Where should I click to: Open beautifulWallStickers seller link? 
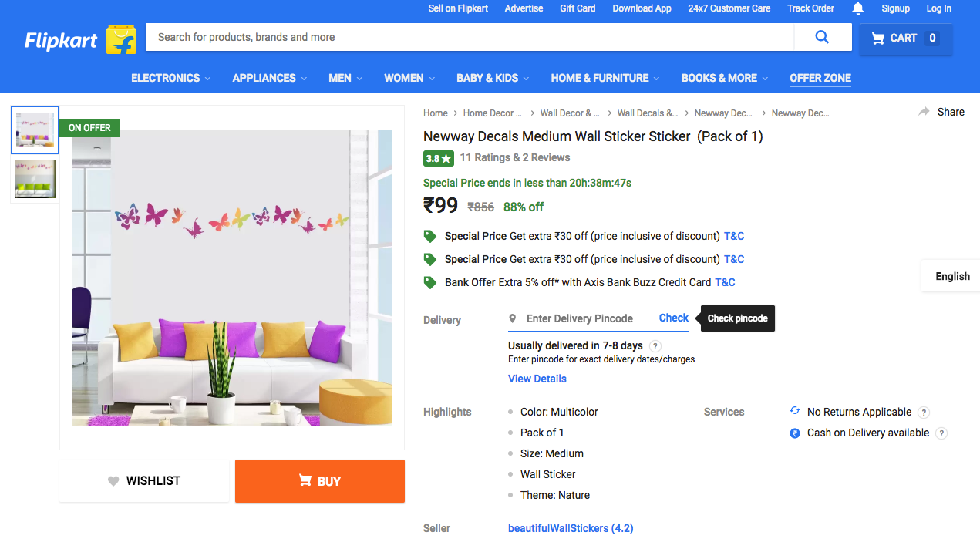click(570, 528)
